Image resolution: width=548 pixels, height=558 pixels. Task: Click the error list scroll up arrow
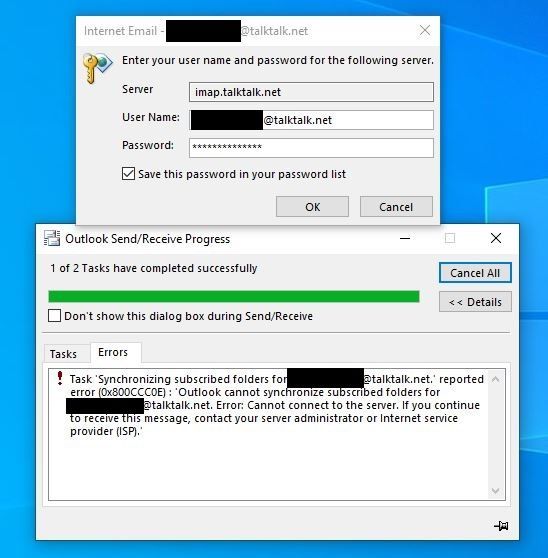click(495, 379)
